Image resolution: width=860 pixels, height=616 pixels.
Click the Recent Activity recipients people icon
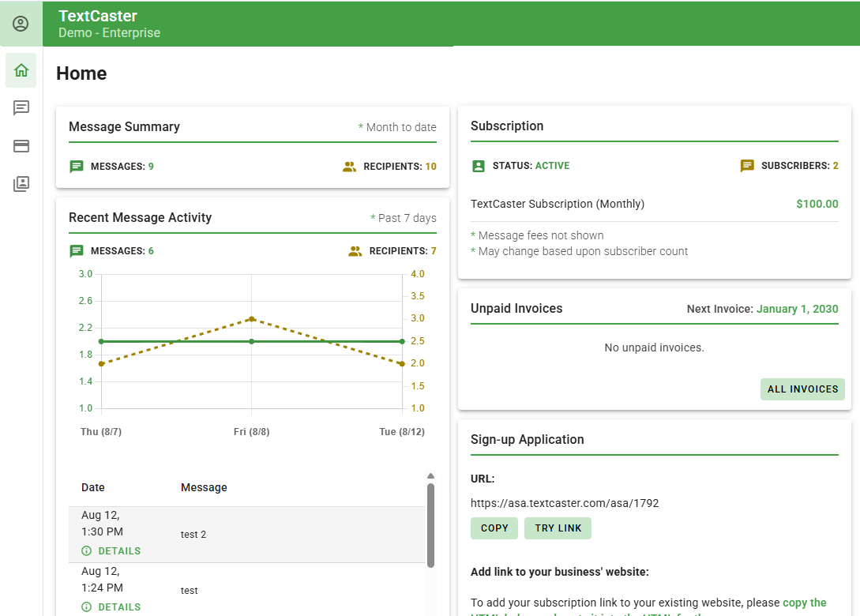(355, 250)
